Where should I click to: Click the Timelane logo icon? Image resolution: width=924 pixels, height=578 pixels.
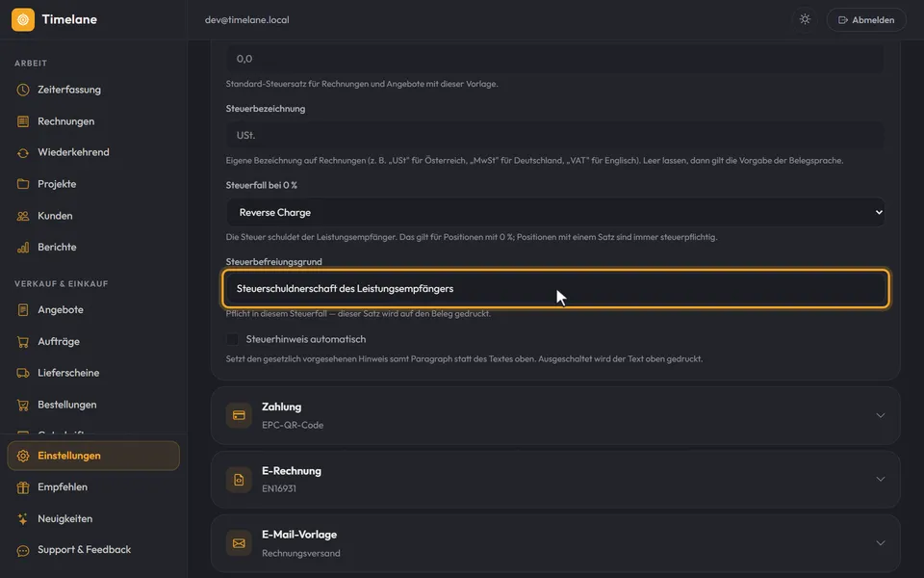pyautogui.click(x=23, y=19)
